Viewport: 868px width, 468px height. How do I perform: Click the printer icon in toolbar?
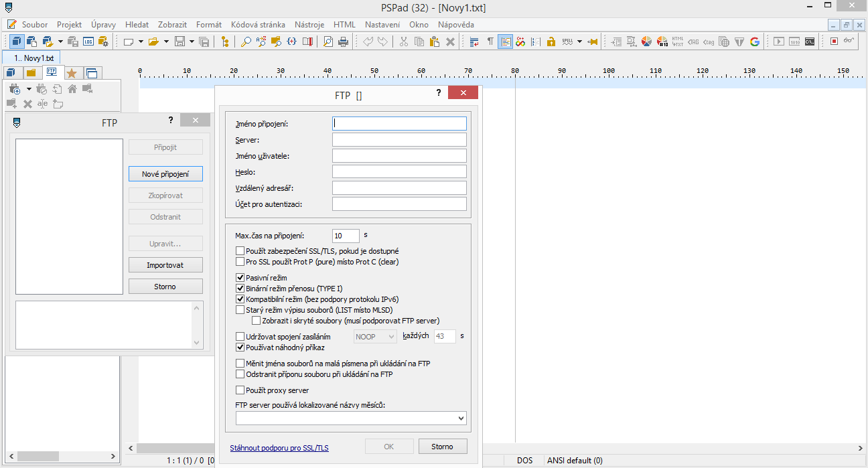343,42
